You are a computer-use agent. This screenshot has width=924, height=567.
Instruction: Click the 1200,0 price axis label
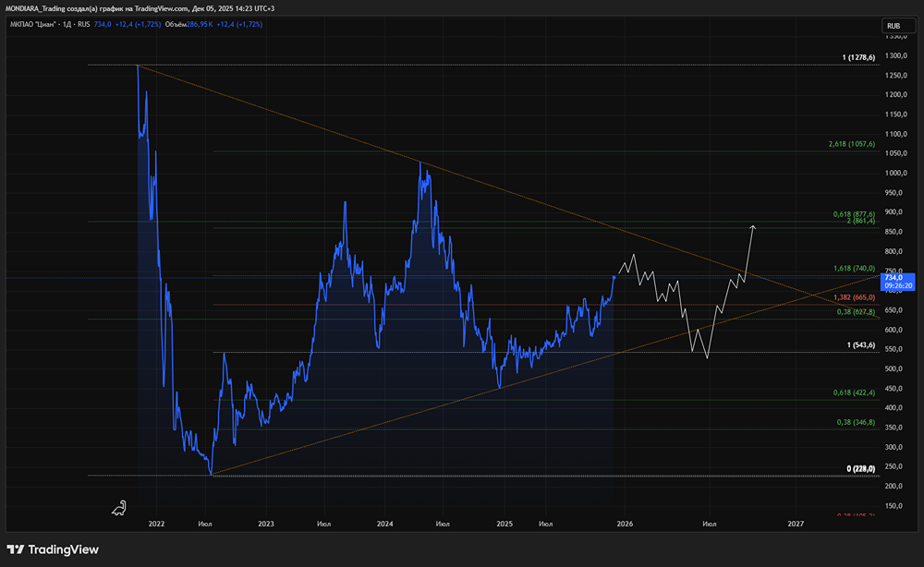[895, 95]
